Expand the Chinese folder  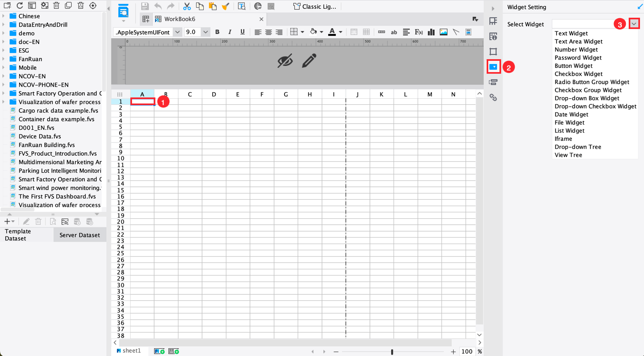4,16
